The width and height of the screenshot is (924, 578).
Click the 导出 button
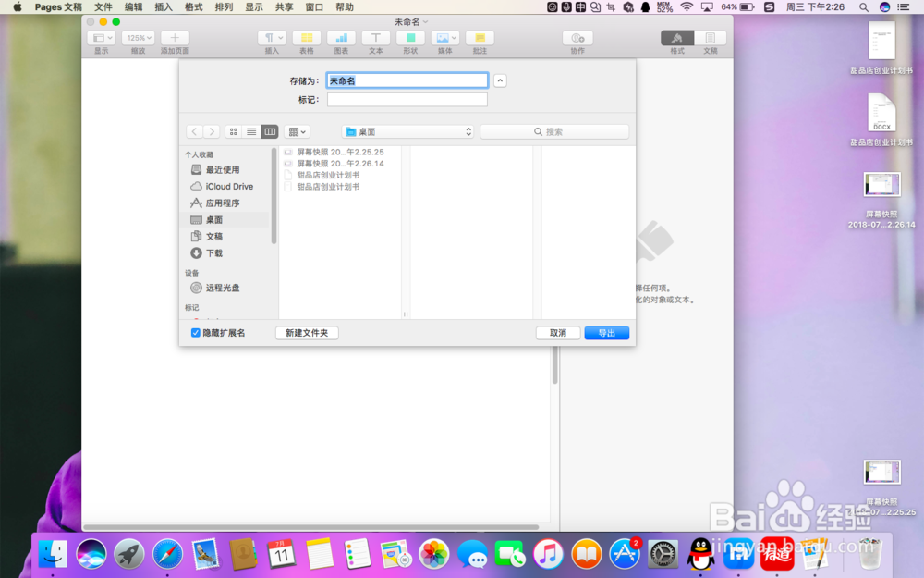tap(606, 333)
